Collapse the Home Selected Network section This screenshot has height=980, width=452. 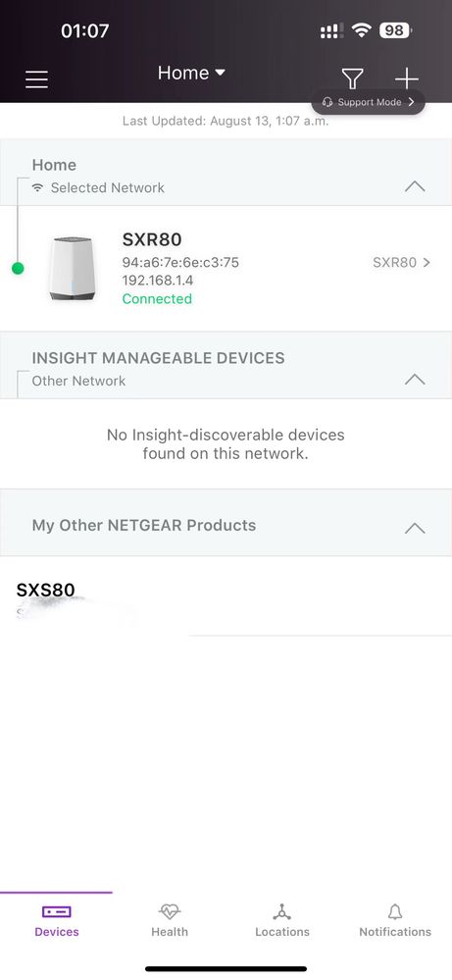point(415,186)
